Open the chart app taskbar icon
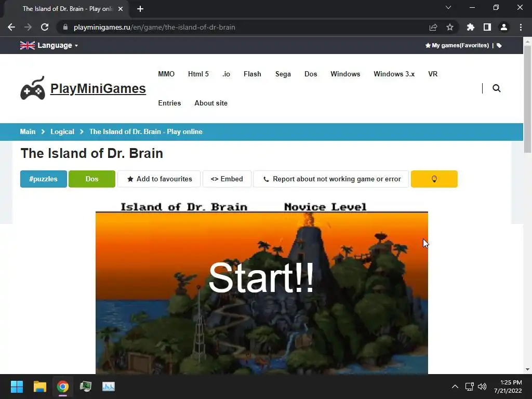 pyautogui.click(x=109, y=387)
